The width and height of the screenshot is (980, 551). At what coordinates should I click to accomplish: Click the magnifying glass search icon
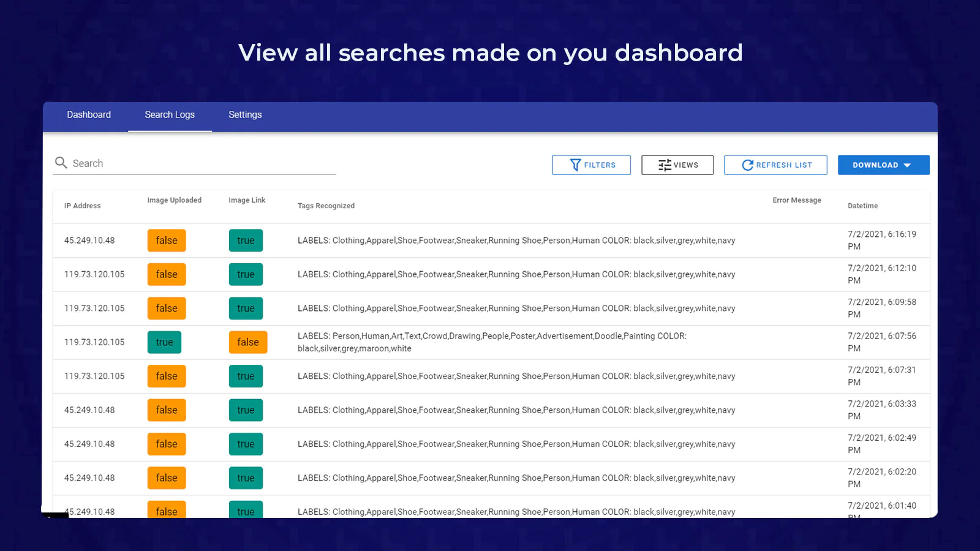pos(61,163)
